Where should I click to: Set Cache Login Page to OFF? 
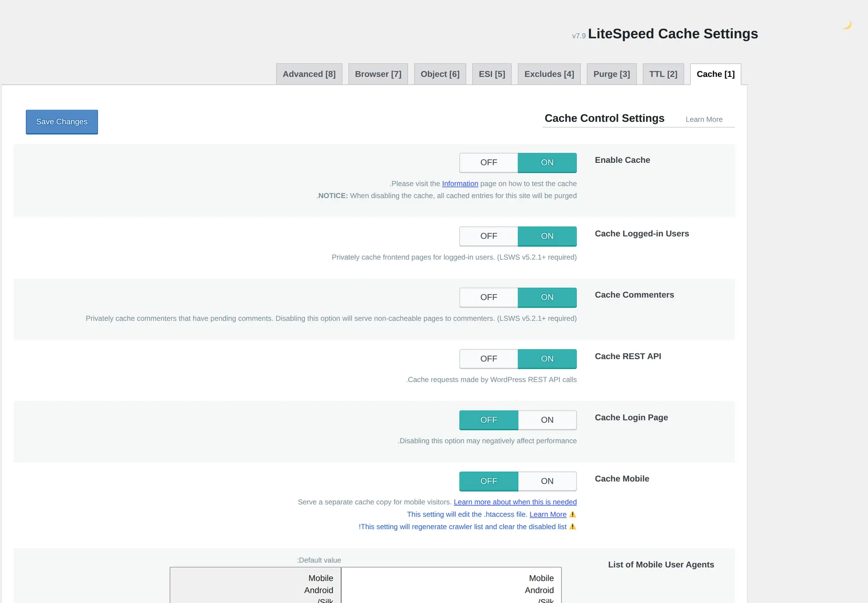point(489,420)
